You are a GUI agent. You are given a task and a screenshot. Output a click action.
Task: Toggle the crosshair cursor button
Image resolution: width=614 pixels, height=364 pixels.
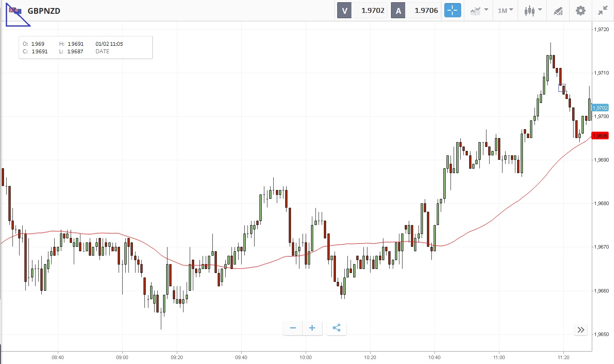[453, 11]
